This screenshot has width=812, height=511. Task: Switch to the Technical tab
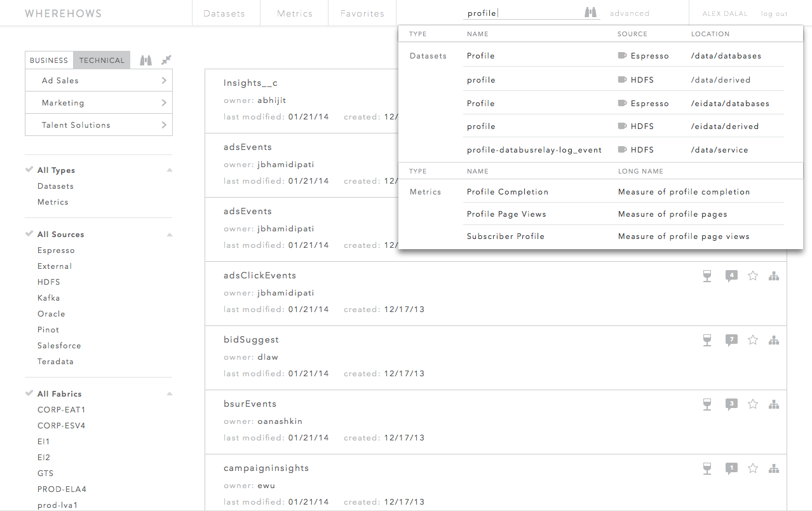coord(102,60)
